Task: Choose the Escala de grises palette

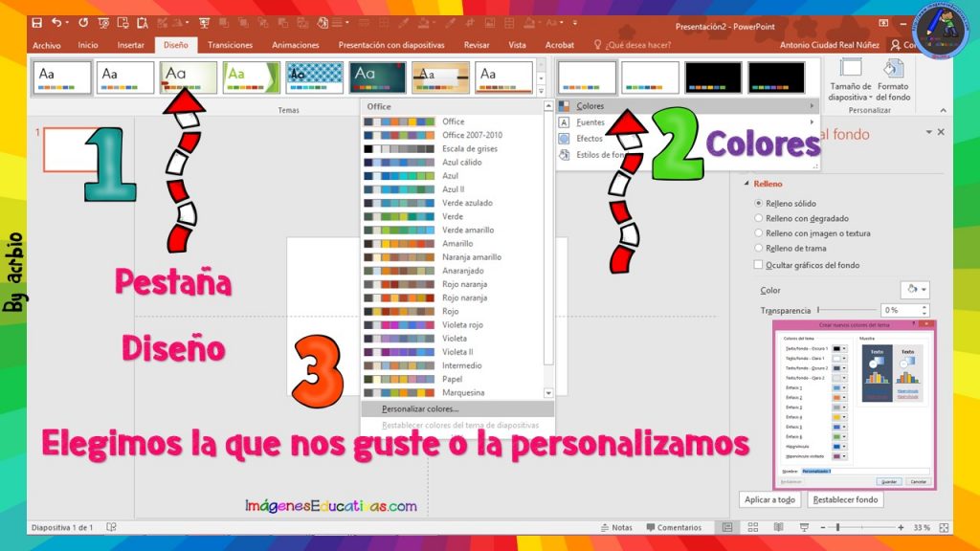Action: (x=453, y=148)
